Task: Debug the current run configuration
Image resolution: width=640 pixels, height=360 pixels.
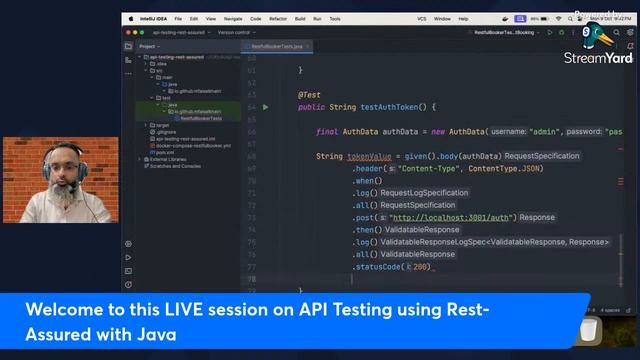Action: (x=562, y=32)
